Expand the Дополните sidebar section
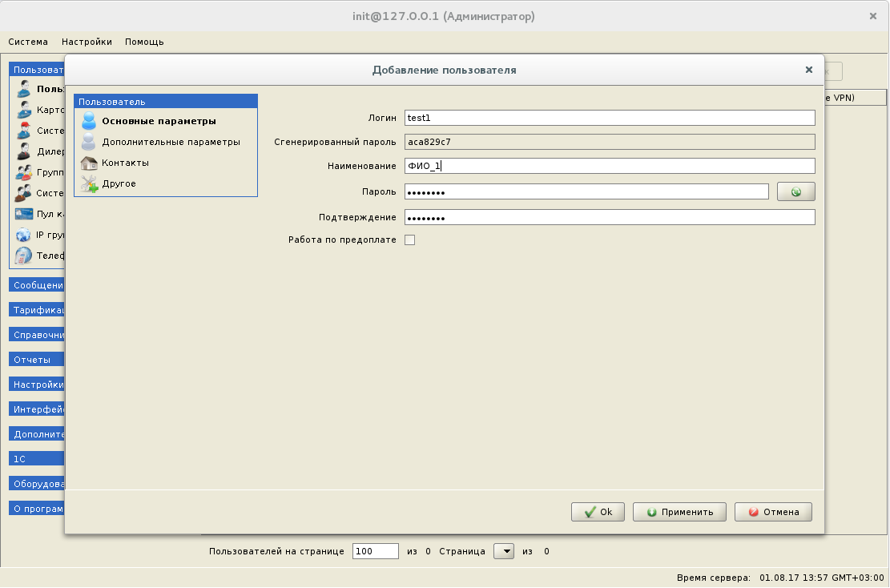This screenshot has width=890, height=588. [x=36, y=434]
